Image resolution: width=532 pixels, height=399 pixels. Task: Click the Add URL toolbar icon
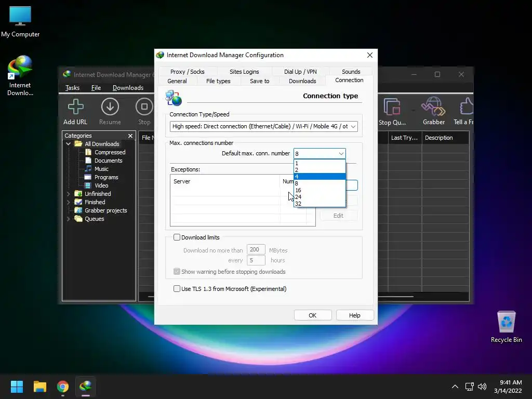coord(75,107)
